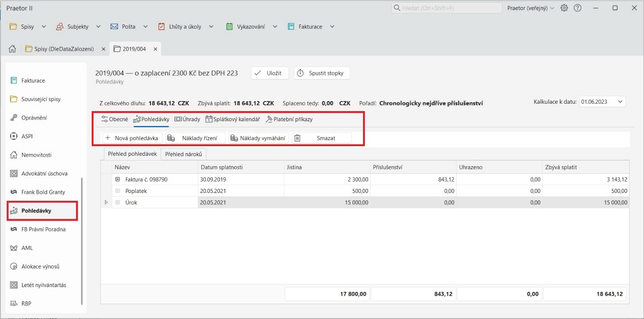The image size is (644, 319).
Task: Click the home icon tab
Action: tap(12, 49)
